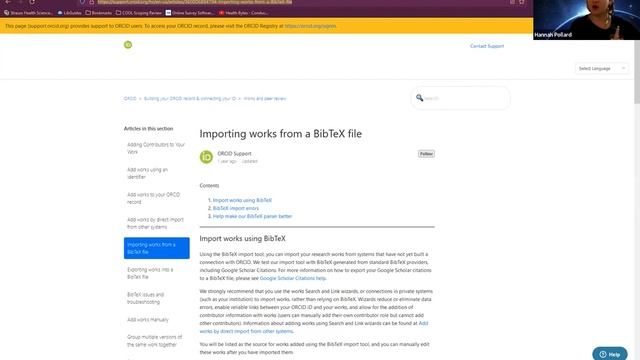Click 'Articles in this section' heading

[149, 129]
